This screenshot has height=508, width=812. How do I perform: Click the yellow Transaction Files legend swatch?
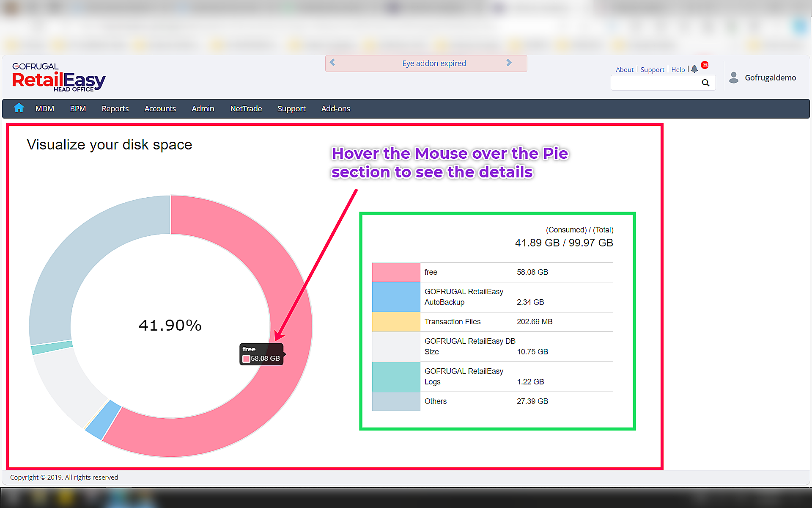[396, 322]
